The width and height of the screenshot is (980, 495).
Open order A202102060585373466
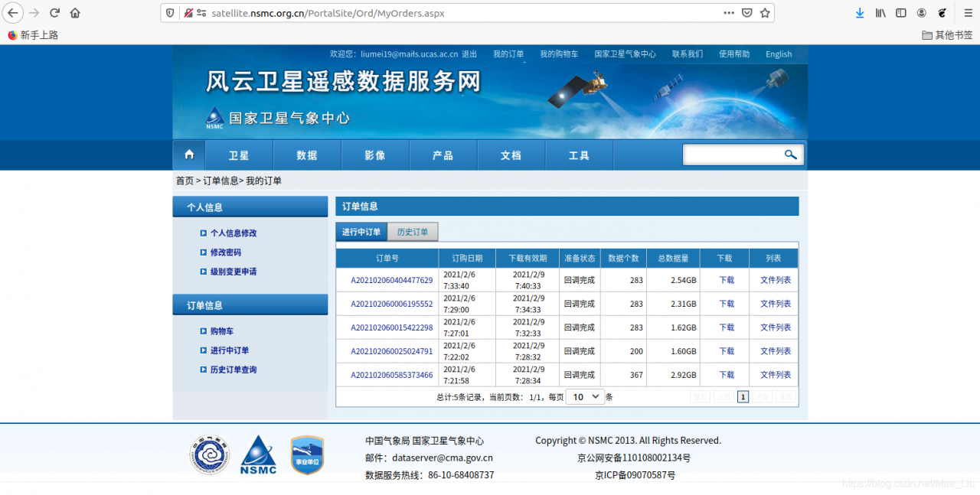(x=392, y=375)
